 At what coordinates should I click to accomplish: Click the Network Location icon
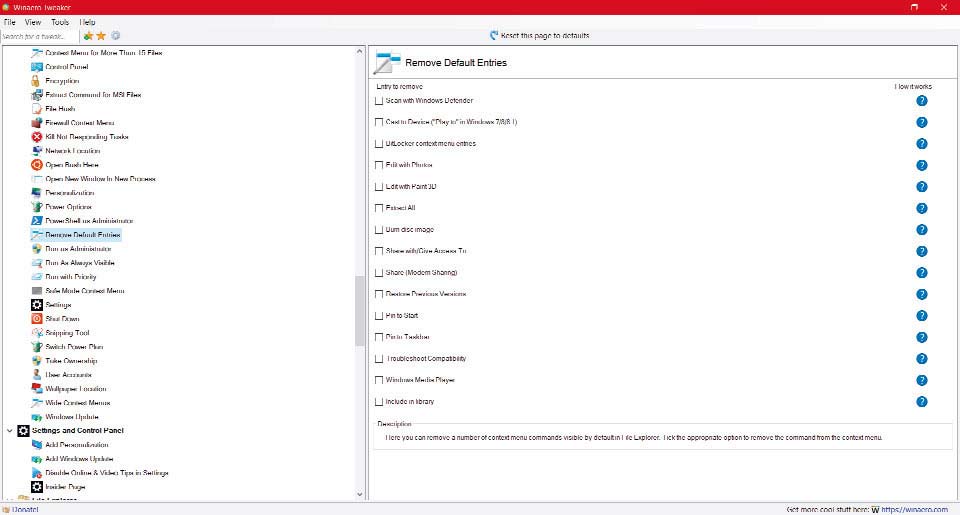pyautogui.click(x=37, y=151)
